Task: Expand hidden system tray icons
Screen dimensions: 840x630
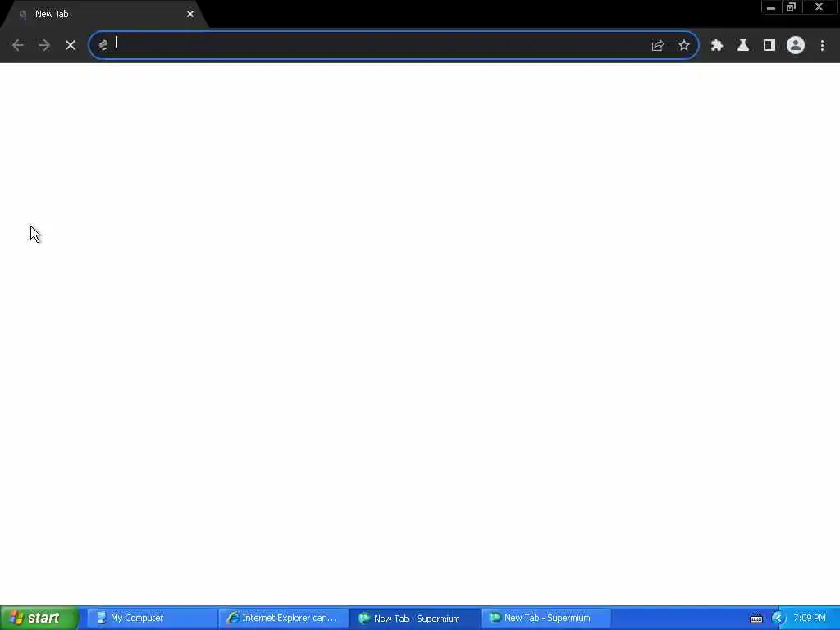Action: 778,619
